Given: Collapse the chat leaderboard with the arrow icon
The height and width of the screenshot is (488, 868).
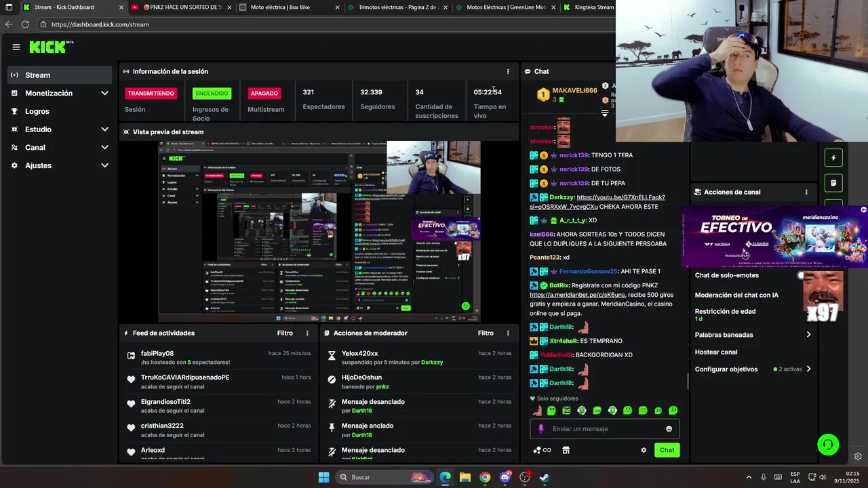Looking at the screenshot, I should point(605,113).
